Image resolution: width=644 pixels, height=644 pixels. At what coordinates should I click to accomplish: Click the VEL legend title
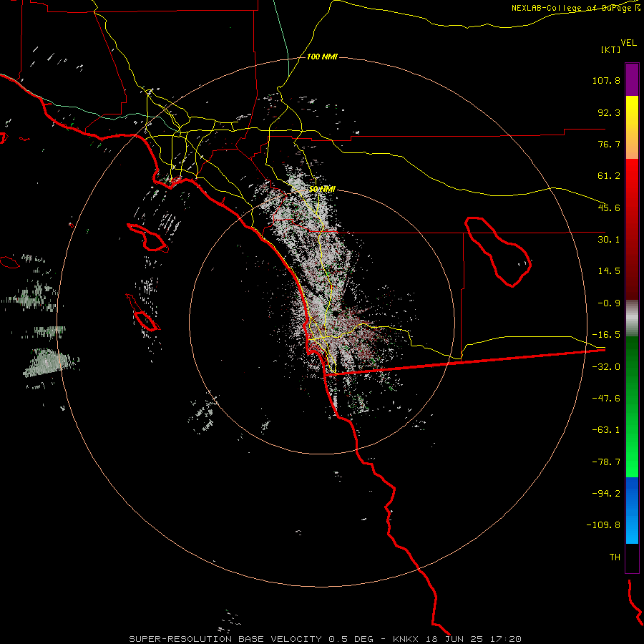tap(629, 43)
